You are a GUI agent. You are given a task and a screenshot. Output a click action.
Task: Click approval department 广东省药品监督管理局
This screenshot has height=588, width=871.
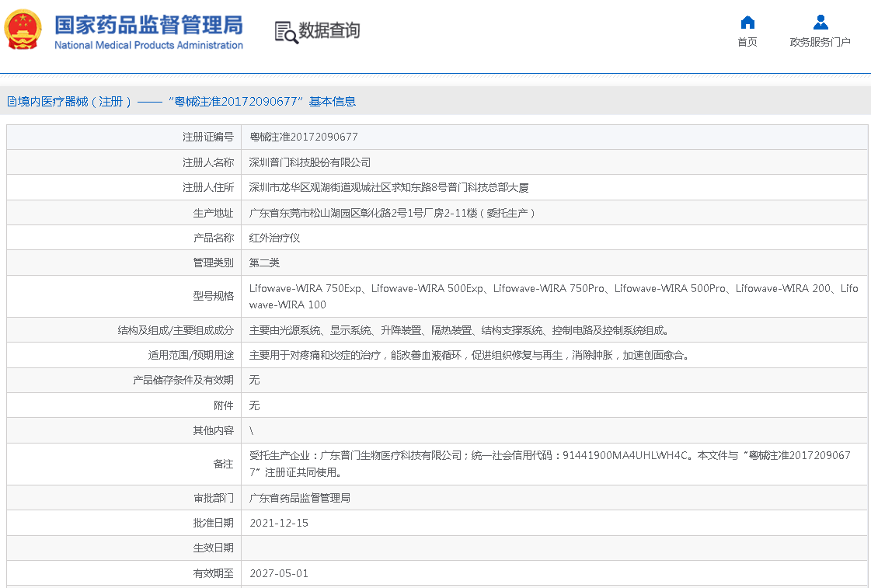tap(299, 498)
